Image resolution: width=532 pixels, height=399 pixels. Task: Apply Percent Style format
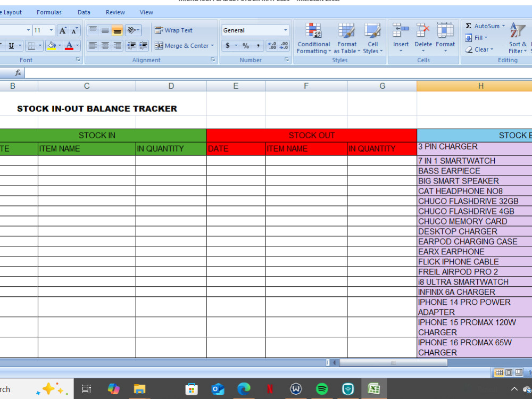pos(246,45)
